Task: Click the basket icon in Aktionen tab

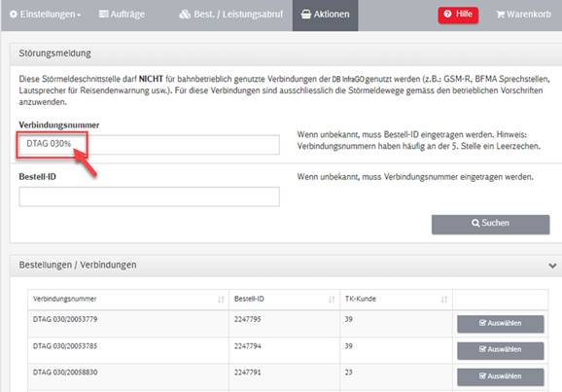Action: 306,15
